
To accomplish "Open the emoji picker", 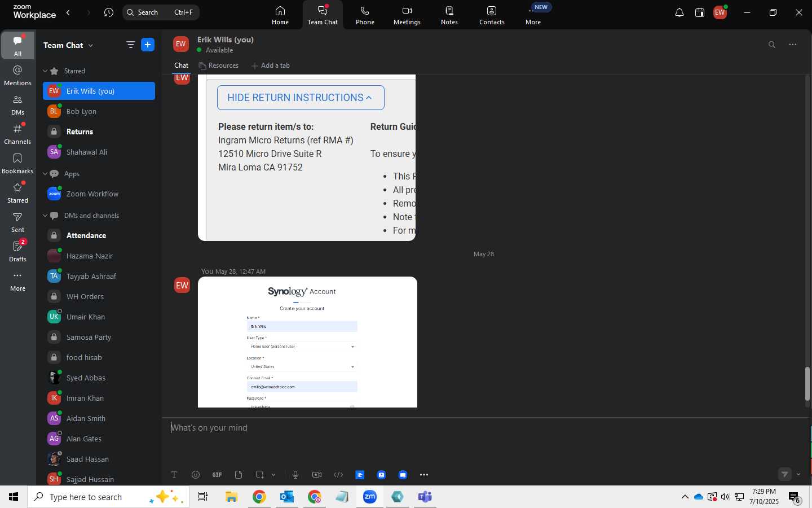I will point(196,475).
